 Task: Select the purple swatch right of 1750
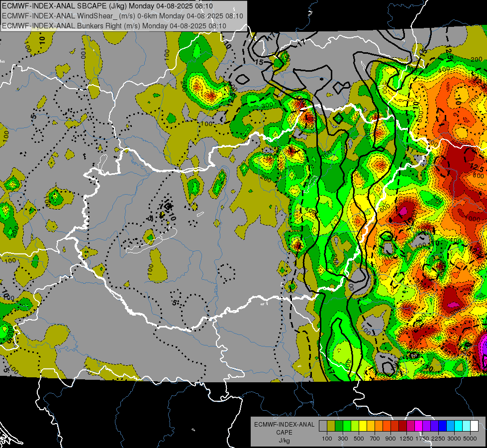pyautogui.click(x=426, y=426)
